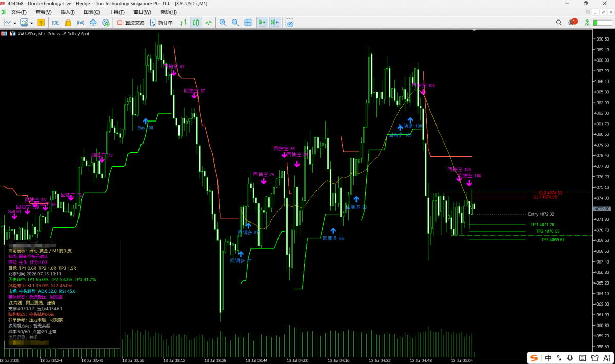Click the Sogou S input method logo

(x=534, y=358)
